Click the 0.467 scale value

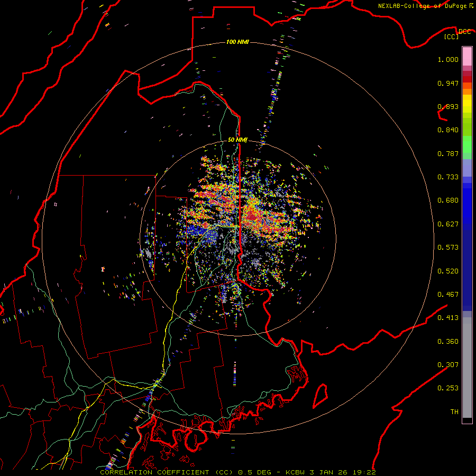point(448,295)
